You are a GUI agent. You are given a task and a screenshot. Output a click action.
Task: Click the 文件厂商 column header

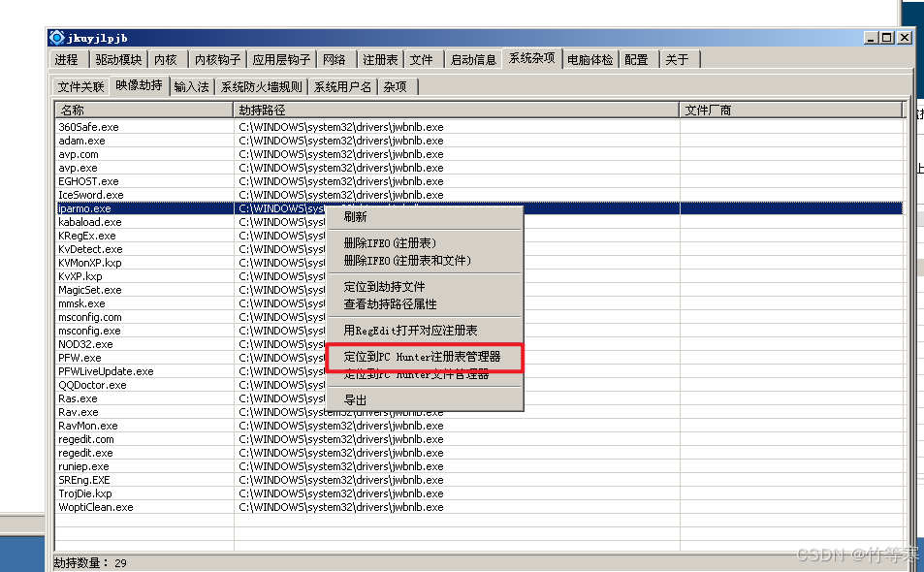tap(791, 111)
